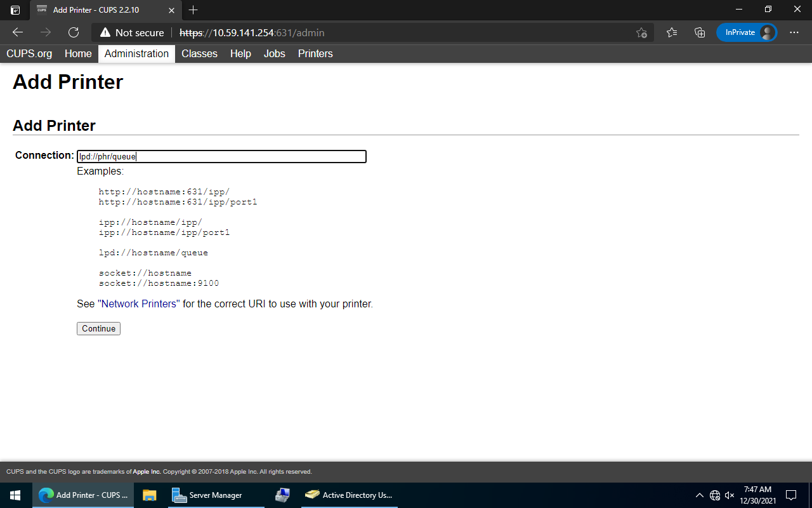Screen dimensions: 812x508
Task: Go to the Printers tab
Action: 315,54
